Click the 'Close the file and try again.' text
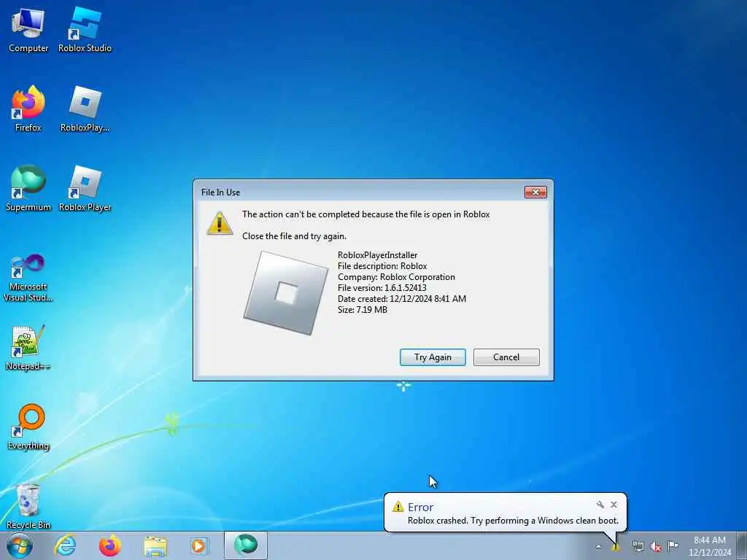The height and width of the screenshot is (560, 747). point(294,236)
